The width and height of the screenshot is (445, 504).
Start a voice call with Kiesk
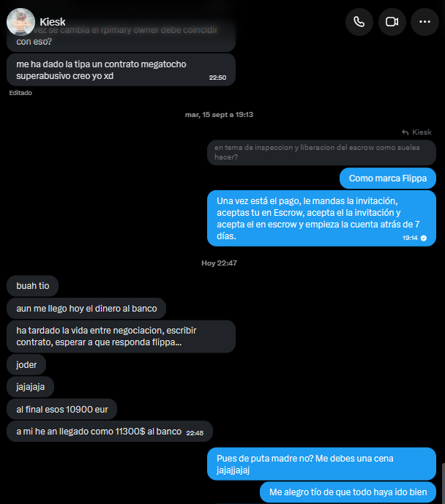pos(359,22)
